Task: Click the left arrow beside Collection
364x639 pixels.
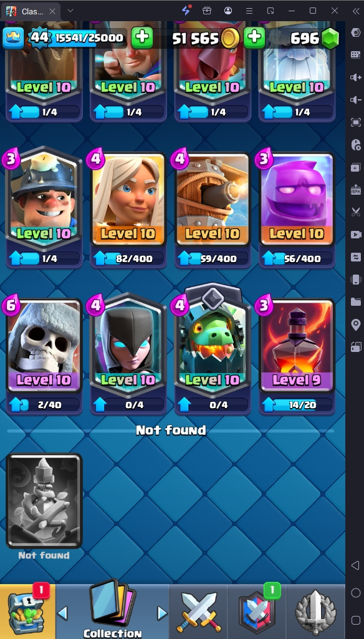Action: pyautogui.click(x=62, y=612)
